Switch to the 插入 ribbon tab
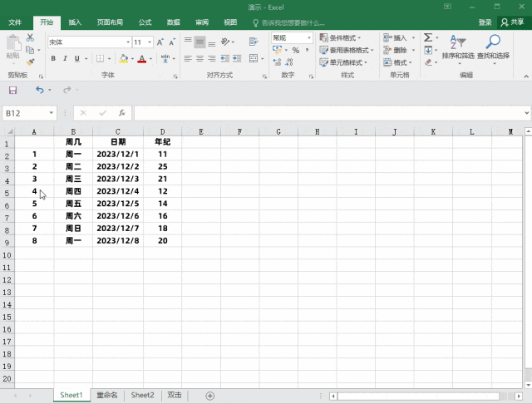Screen dimensions: 532x404 click(x=75, y=22)
